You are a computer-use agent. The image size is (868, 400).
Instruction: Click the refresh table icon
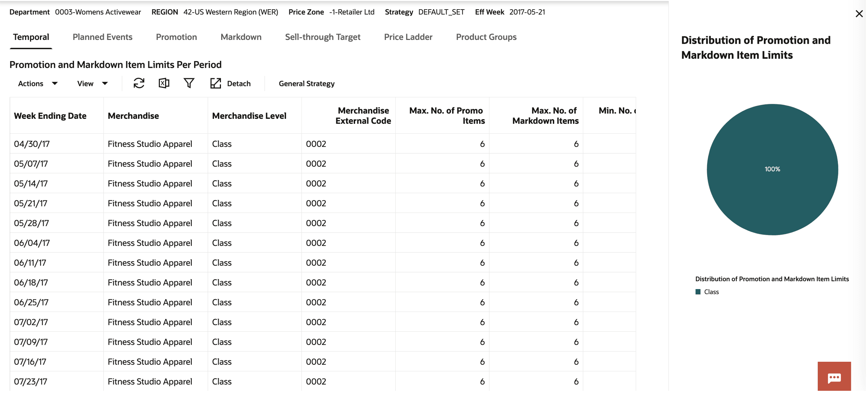click(139, 83)
